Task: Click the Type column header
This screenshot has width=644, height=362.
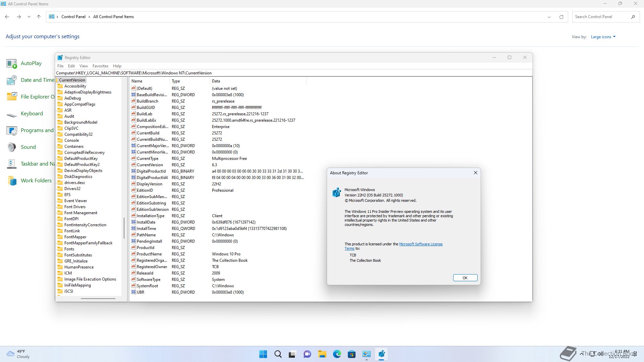Action: click(x=190, y=81)
